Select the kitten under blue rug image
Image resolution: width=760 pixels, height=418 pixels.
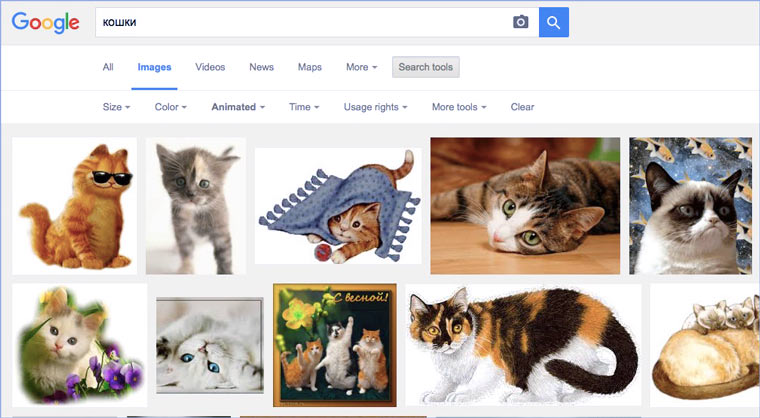(x=338, y=206)
